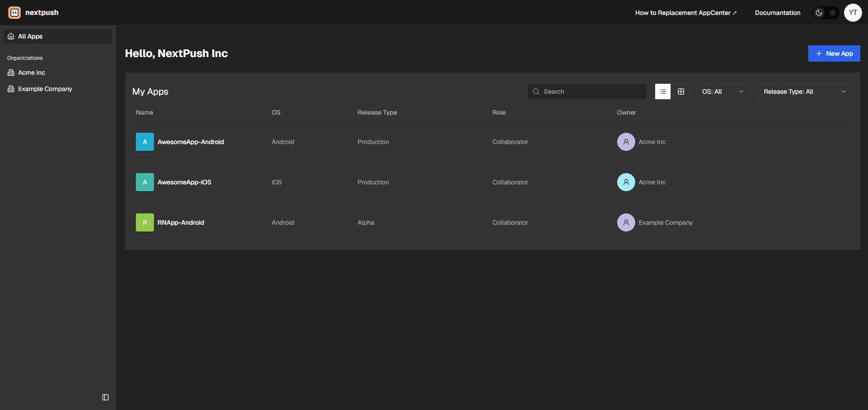Image resolution: width=868 pixels, height=410 pixels.
Task: Expand the Release Type: All dropdown
Action: pyautogui.click(x=805, y=92)
